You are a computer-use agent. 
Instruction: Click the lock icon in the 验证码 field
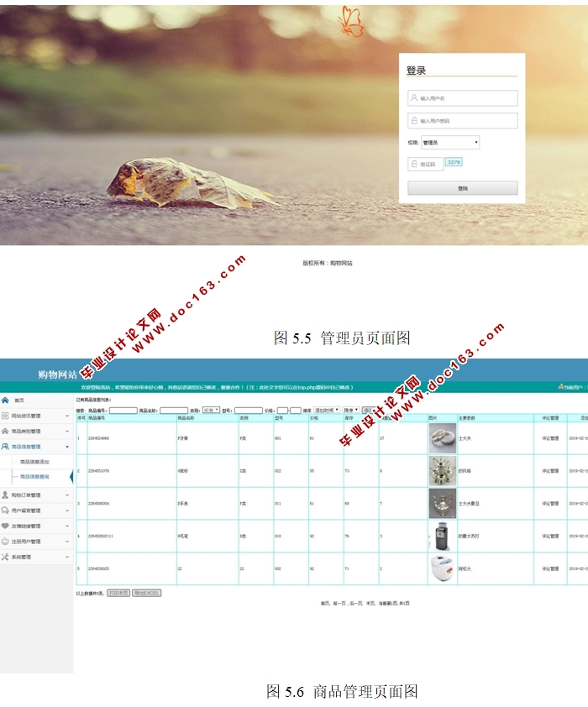414,164
